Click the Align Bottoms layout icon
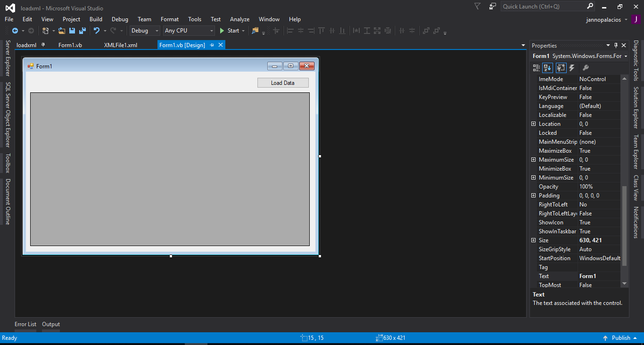 (x=342, y=31)
